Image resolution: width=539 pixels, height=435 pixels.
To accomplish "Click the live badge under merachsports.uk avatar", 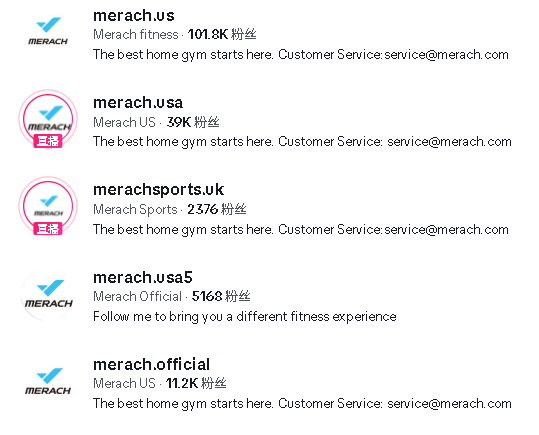I will click(48, 229).
